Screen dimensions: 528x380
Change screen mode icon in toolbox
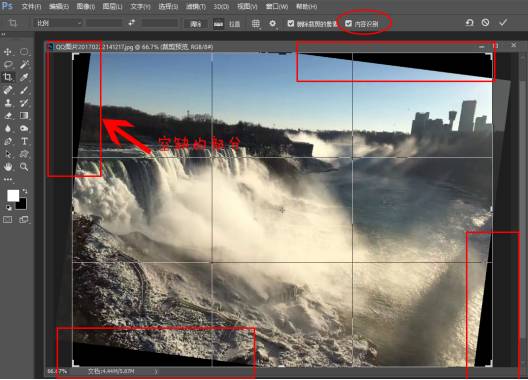[x=24, y=220]
